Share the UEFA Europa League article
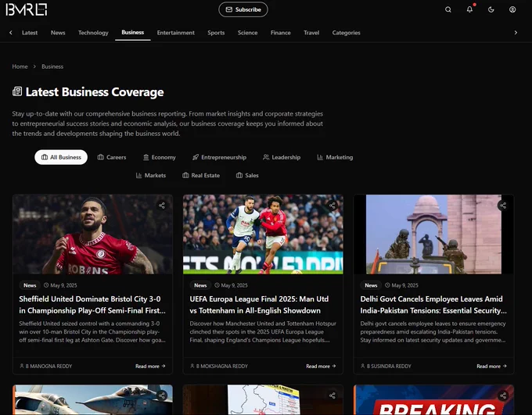Screen dimensions: 532x415 (332, 205)
